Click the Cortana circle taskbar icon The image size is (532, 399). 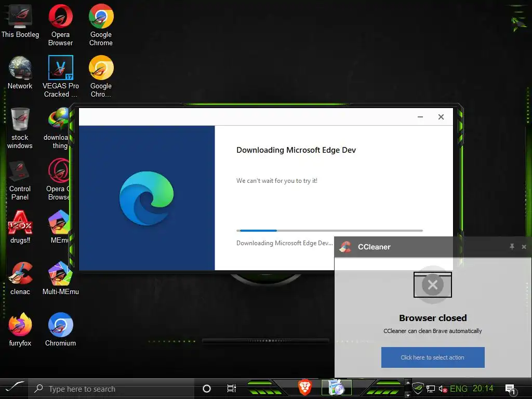(207, 389)
